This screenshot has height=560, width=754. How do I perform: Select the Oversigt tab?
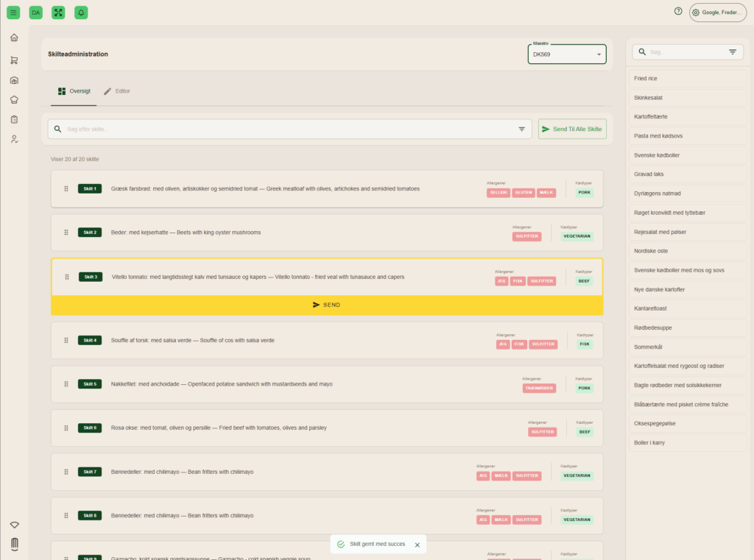coord(74,91)
